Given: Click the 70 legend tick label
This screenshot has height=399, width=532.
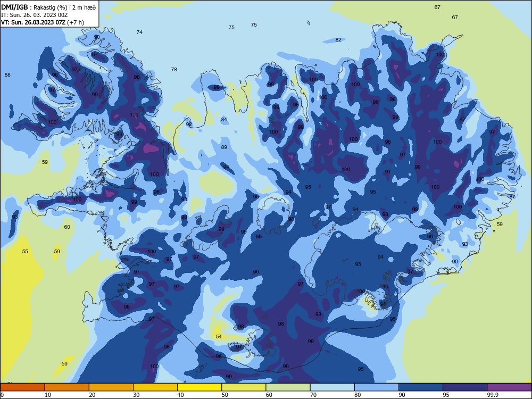Looking at the screenshot, I should point(313,395).
